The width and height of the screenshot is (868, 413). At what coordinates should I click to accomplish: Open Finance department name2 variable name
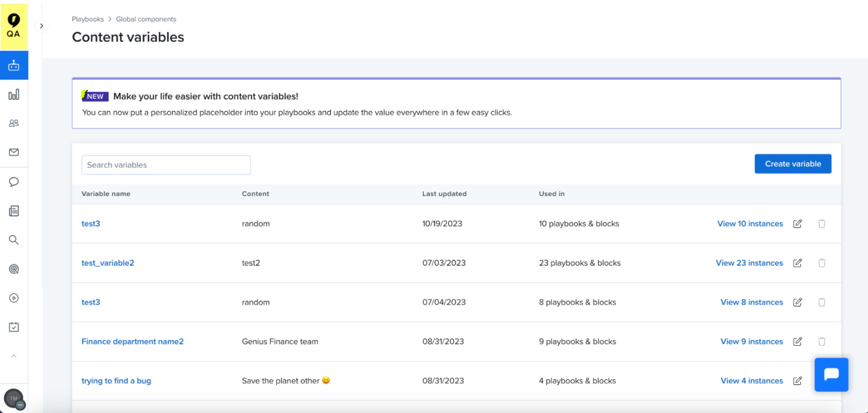[x=133, y=341]
